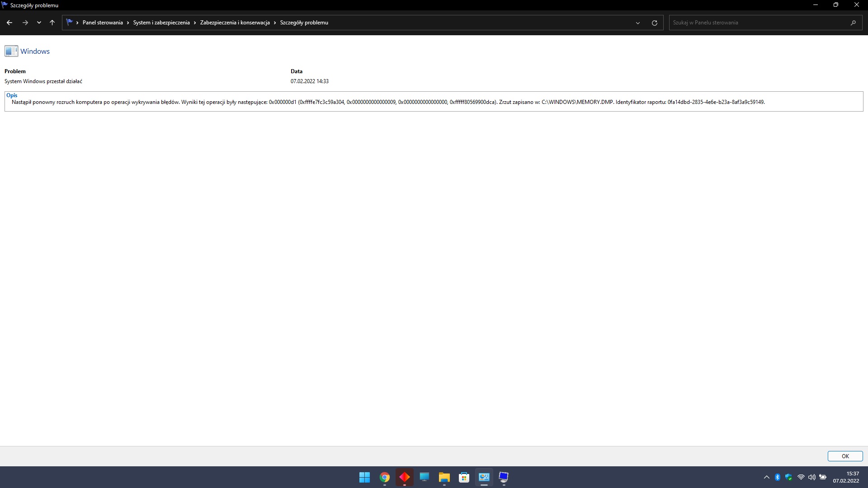
Task: Open recent locations dropdown chevron
Action: pyautogui.click(x=39, y=23)
